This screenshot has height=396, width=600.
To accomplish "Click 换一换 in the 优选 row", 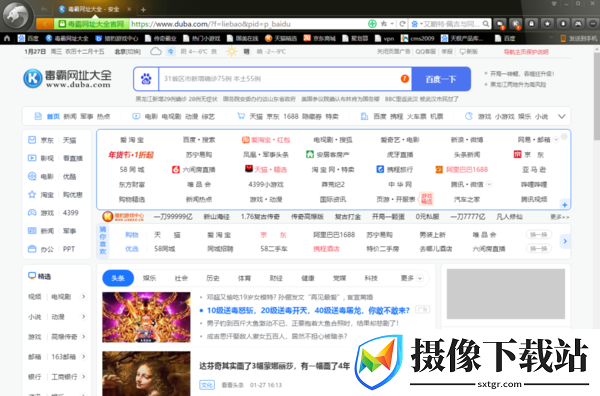I will click(538, 249).
